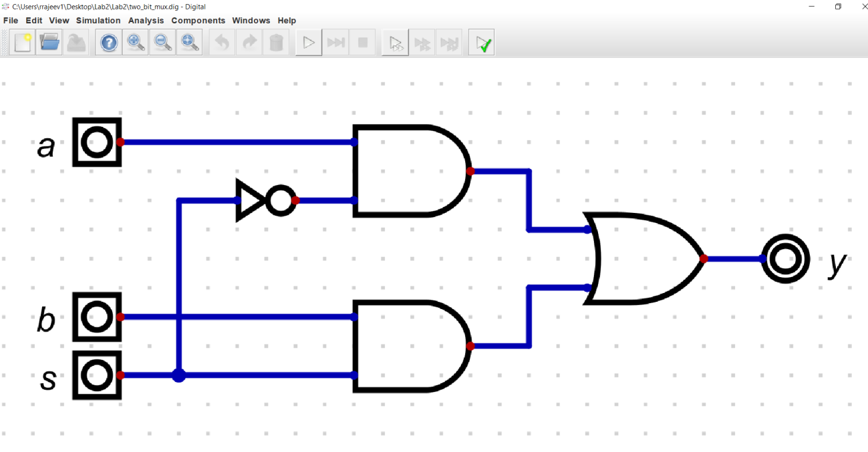
Task: Select input pin s
Action: pyautogui.click(x=98, y=375)
